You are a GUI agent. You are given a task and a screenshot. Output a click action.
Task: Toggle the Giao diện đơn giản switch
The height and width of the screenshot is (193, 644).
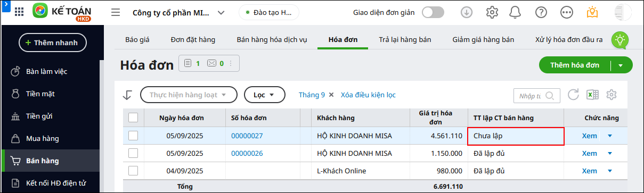[x=433, y=12]
